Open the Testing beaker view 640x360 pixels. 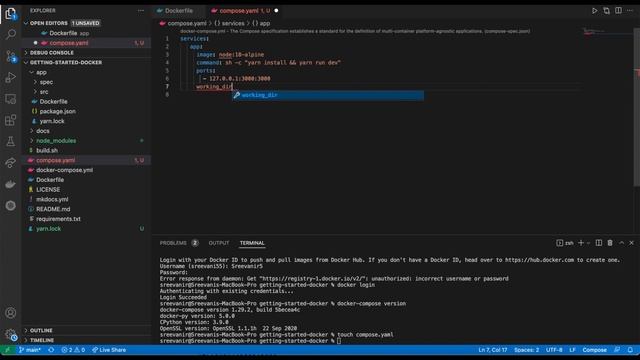pyautogui.click(x=11, y=141)
